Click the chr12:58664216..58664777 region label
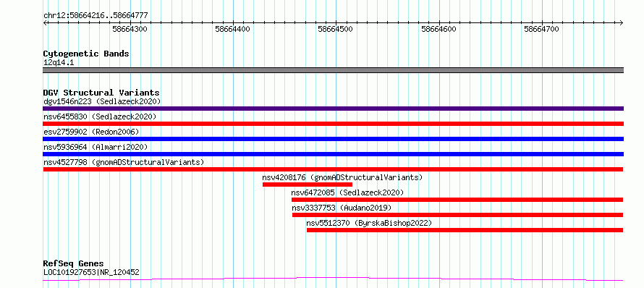The width and height of the screenshot is (644, 288). click(96, 16)
